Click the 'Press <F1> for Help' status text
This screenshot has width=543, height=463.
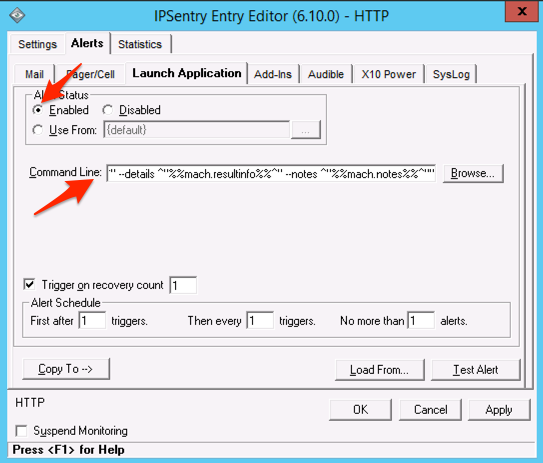pos(69,449)
